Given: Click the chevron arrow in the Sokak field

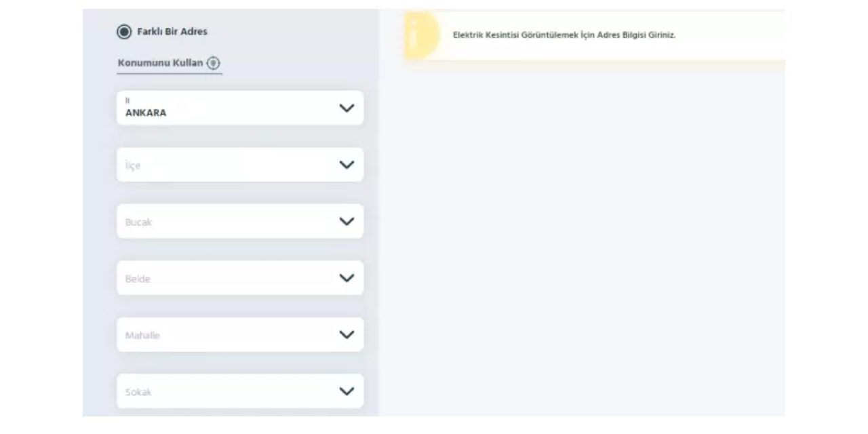Looking at the screenshot, I should coord(347,391).
